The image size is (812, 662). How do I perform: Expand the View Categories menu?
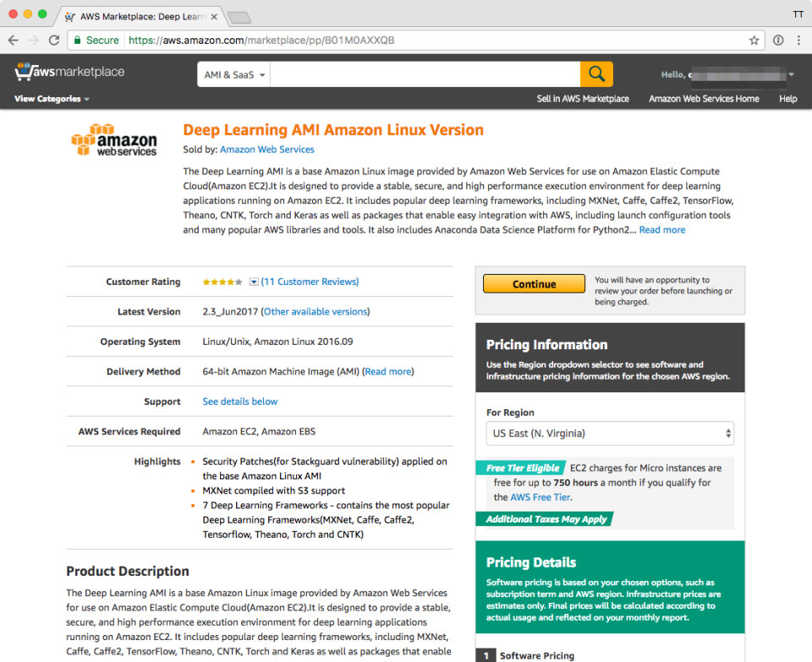51,99
